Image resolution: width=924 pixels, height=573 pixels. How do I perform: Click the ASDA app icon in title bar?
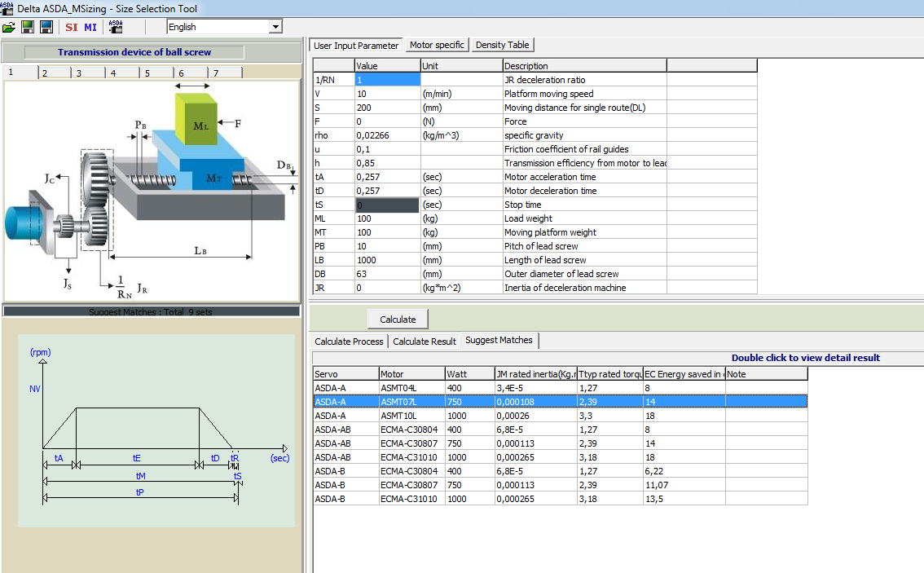[7, 8]
